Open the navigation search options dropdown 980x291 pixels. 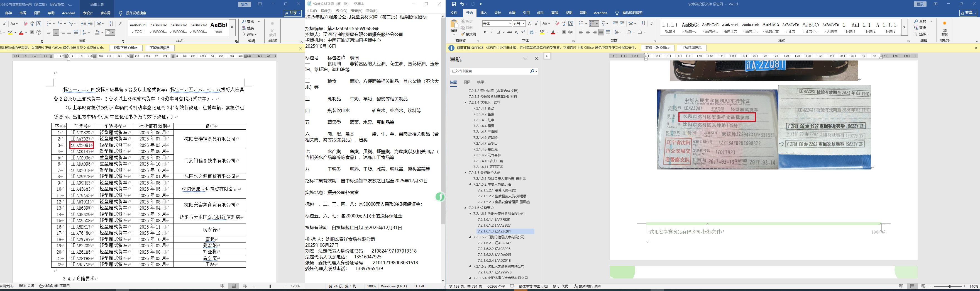tap(536, 71)
